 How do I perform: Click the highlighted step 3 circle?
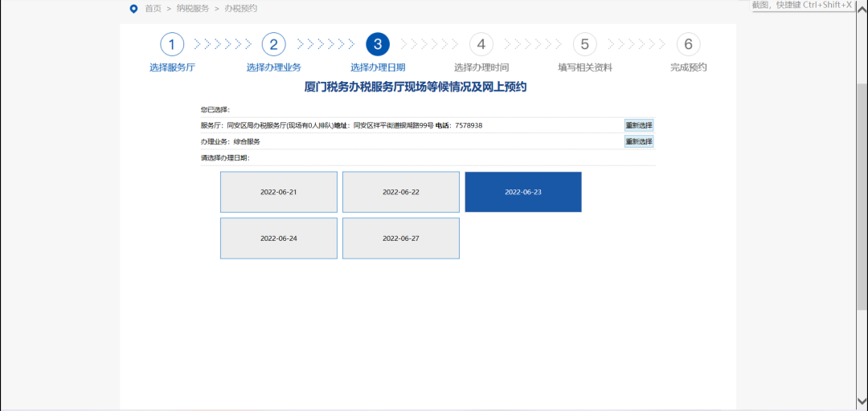pyautogui.click(x=378, y=44)
